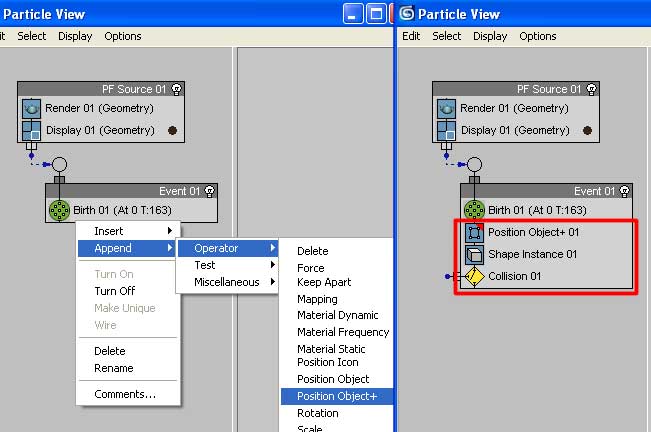651x432 pixels.
Task: Select Position Object operator
Action: click(x=333, y=379)
